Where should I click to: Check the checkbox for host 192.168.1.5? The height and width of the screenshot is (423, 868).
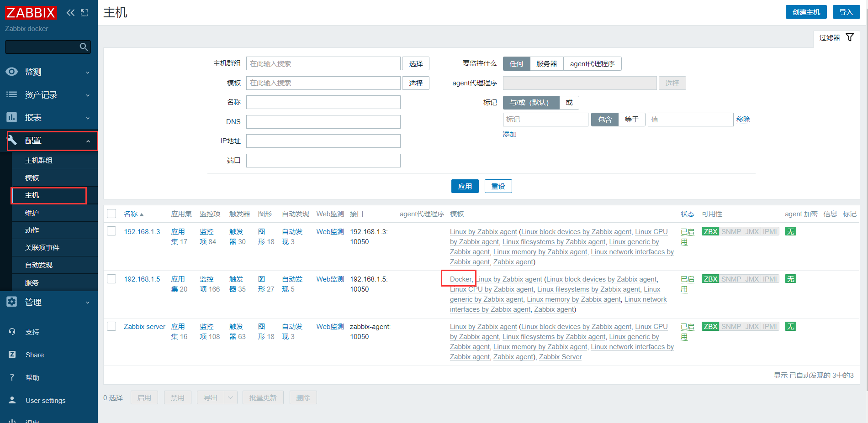(111, 279)
